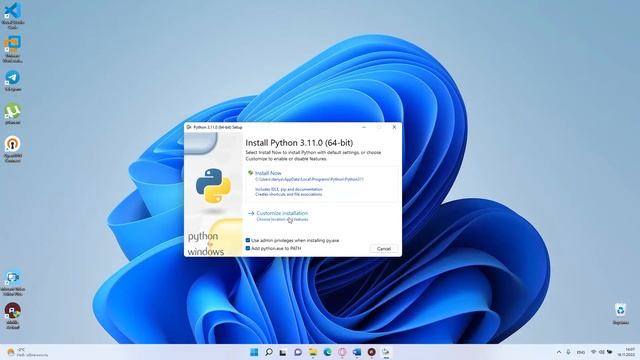Click the shield icon beside Install Now
This screenshot has height=360, width=640.
(251, 173)
